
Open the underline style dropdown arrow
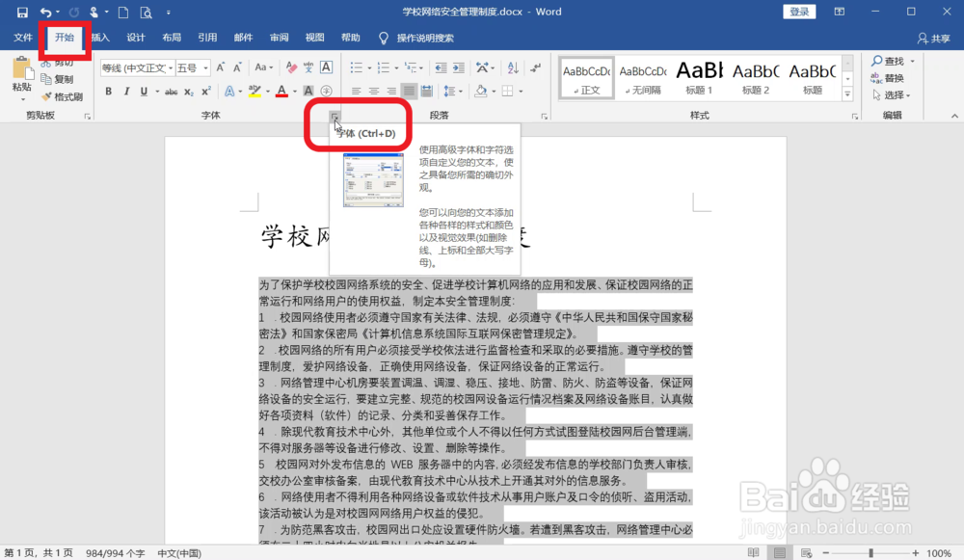point(157,91)
